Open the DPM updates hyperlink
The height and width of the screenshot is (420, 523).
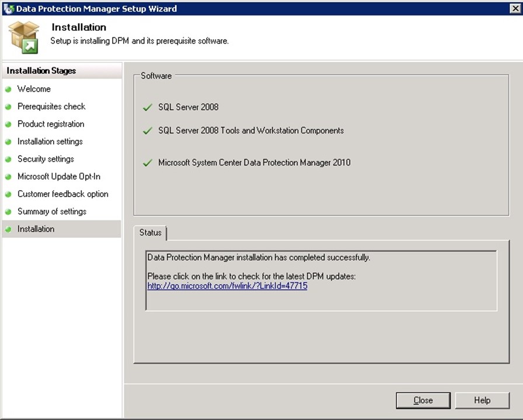click(x=227, y=286)
